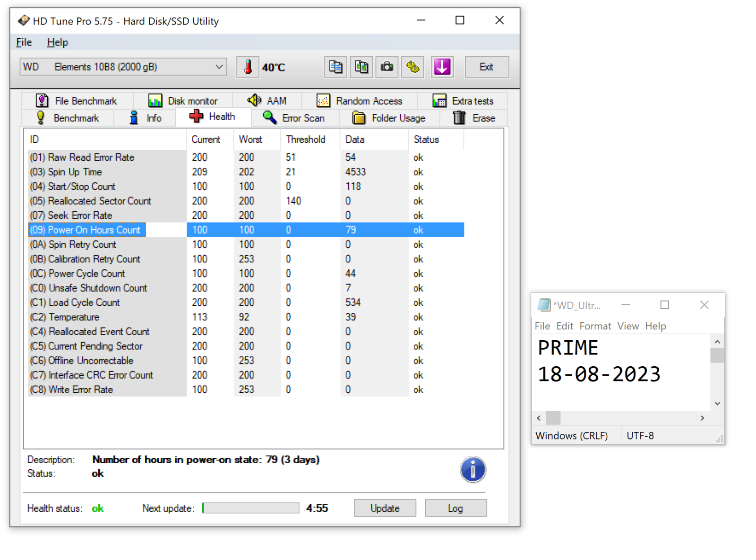The height and width of the screenshot is (560, 756).
Task: Select the (C7) Interface CRC Error Count row
Action: (x=246, y=375)
